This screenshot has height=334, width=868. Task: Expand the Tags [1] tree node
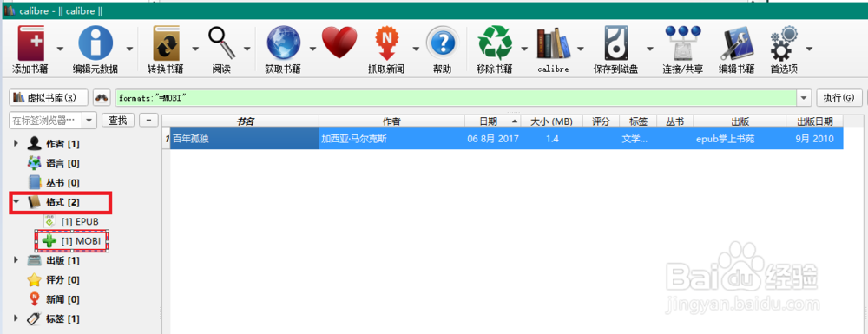coord(16,318)
